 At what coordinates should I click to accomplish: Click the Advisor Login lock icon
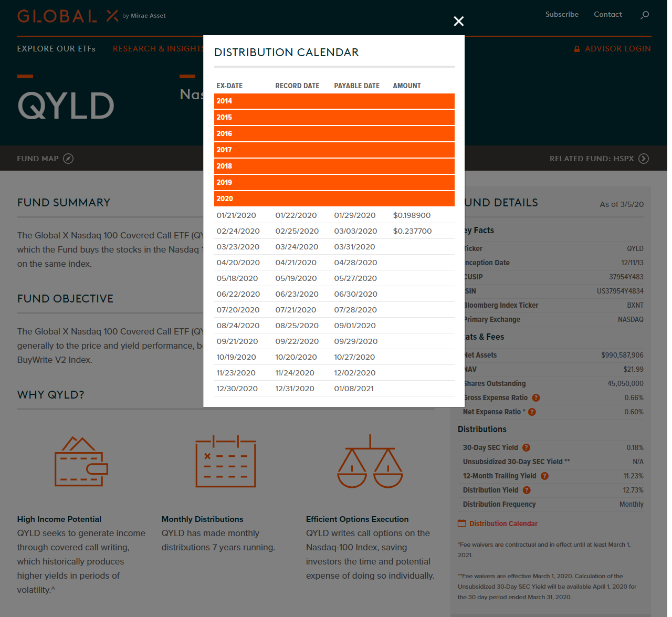pyautogui.click(x=577, y=49)
